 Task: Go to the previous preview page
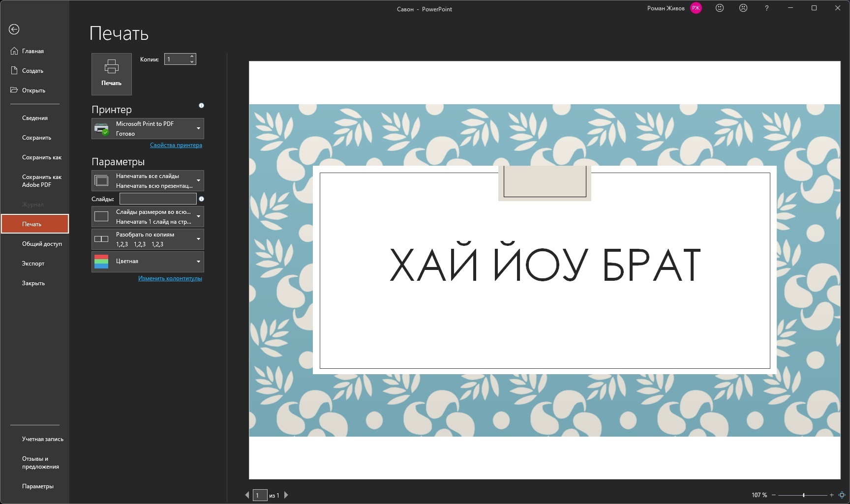tap(247, 495)
